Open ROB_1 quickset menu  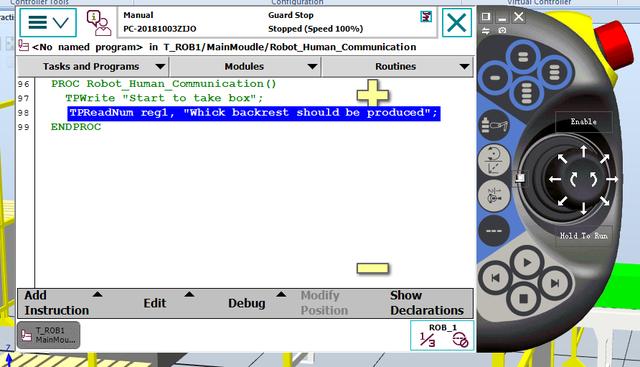(442, 336)
